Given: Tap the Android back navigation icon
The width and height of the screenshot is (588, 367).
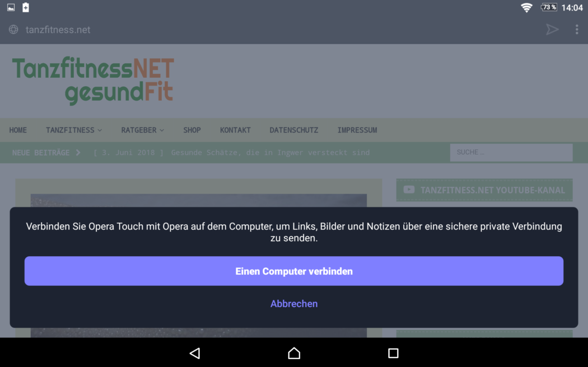Looking at the screenshot, I should coord(195,353).
